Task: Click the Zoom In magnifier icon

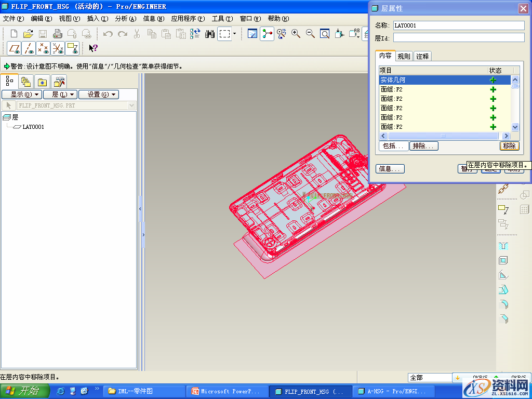Action: [x=296, y=34]
